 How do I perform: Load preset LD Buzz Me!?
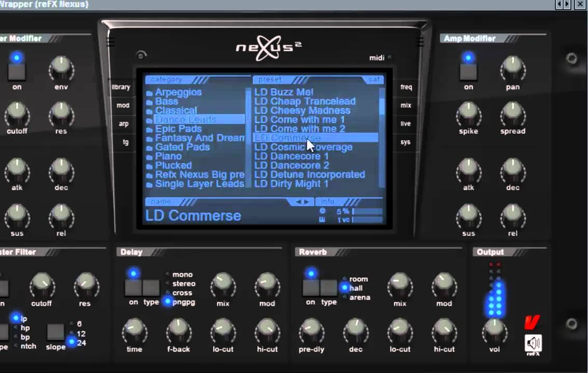pyautogui.click(x=284, y=92)
